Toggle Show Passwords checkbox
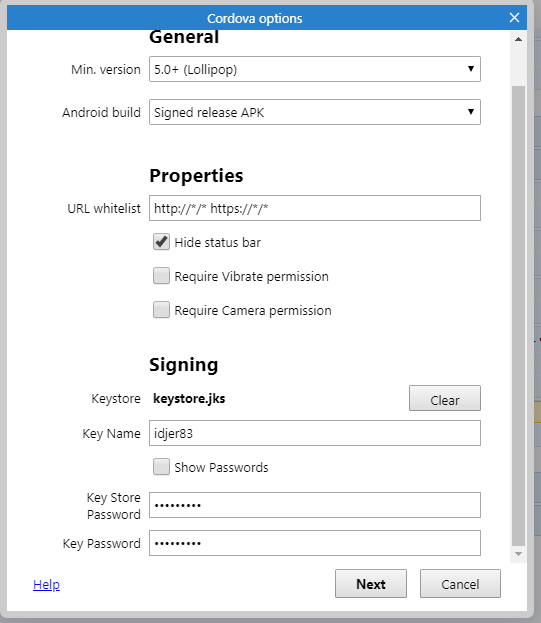Image resolution: width=541 pixels, height=623 pixels. 161,467
